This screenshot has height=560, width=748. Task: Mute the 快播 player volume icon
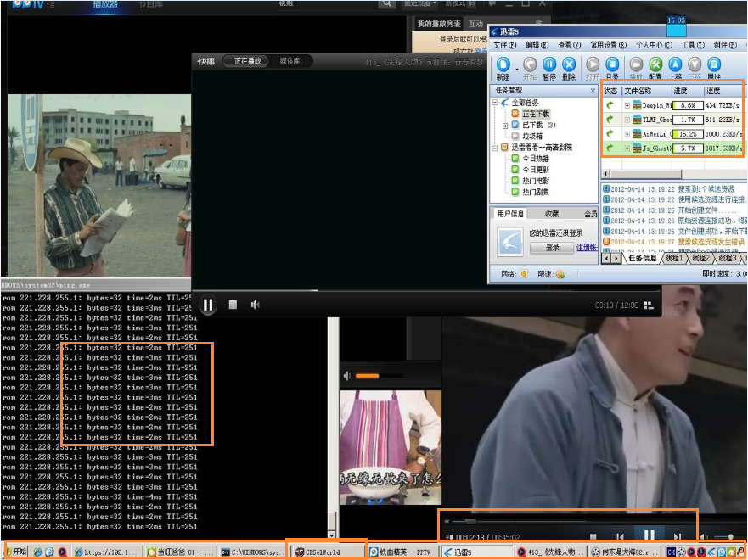[x=256, y=305]
